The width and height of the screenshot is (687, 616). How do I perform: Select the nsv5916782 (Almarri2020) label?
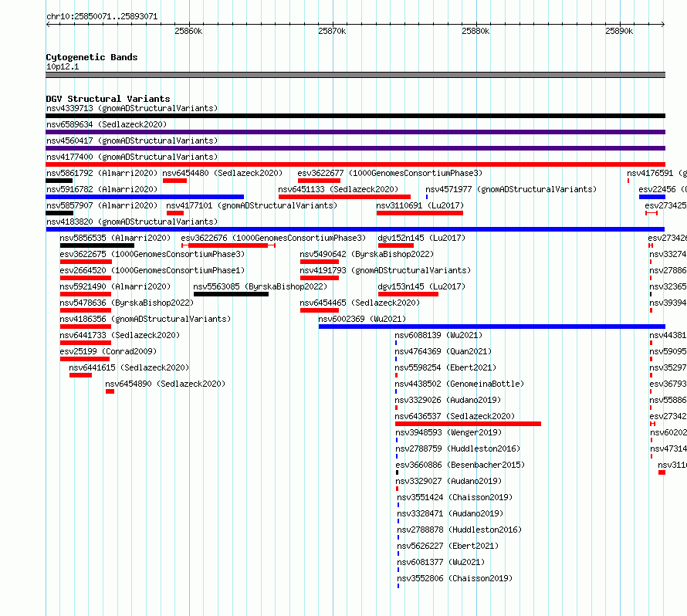click(102, 189)
